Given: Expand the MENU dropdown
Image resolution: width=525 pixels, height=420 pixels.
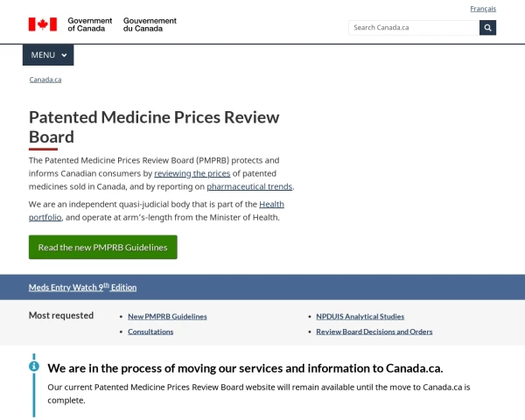Looking at the screenshot, I should [x=48, y=55].
